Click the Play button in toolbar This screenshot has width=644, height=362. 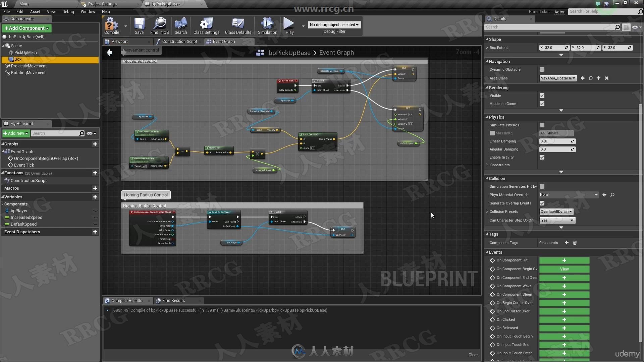coord(290,26)
